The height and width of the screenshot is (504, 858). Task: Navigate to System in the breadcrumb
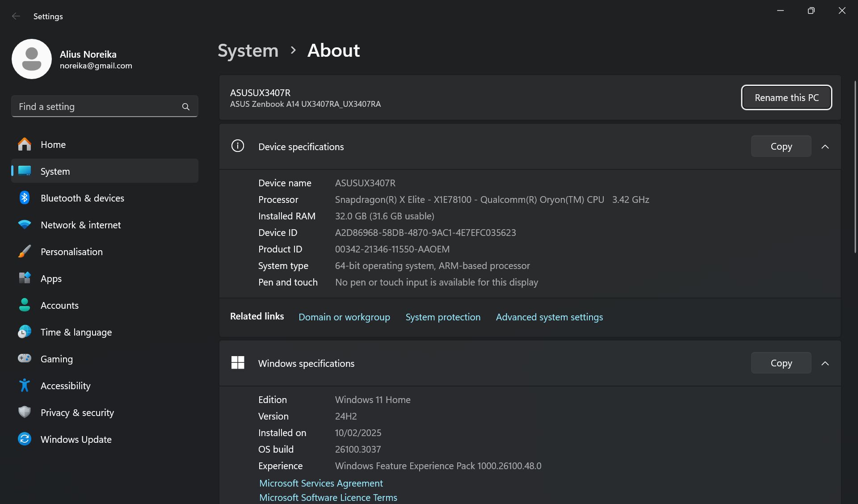click(x=248, y=50)
